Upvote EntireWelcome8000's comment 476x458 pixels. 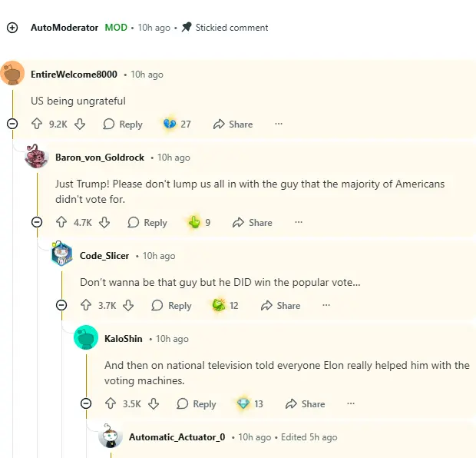point(36,124)
